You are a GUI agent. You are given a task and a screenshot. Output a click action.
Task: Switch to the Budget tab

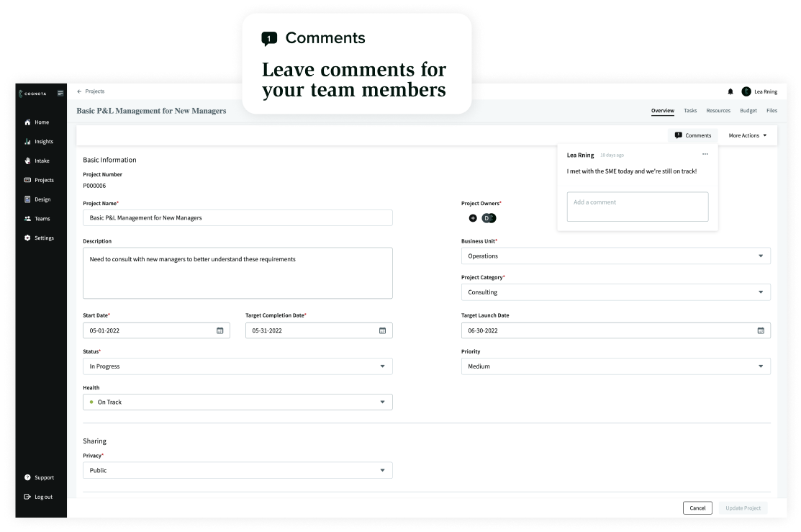coord(748,111)
